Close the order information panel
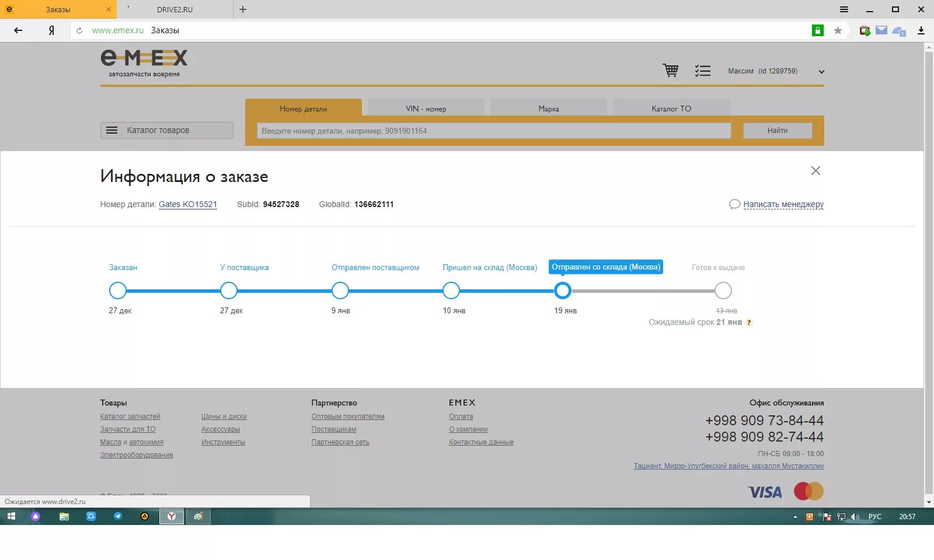Screen dimensions: 934x560 coord(815,170)
